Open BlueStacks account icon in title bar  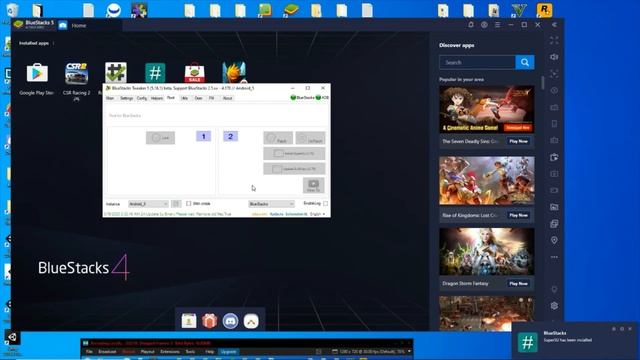click(x=484, y=25)
